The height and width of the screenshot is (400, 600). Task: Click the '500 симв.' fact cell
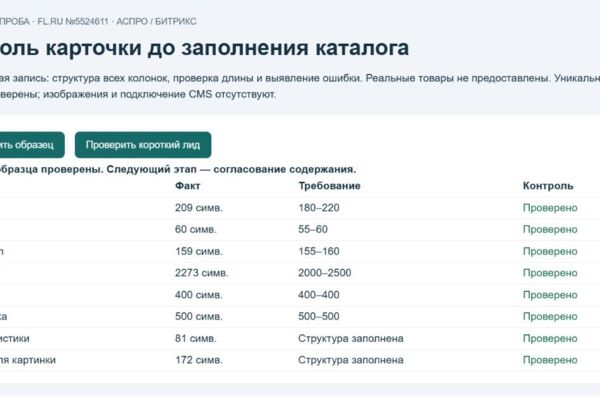[x=199, y=317]
